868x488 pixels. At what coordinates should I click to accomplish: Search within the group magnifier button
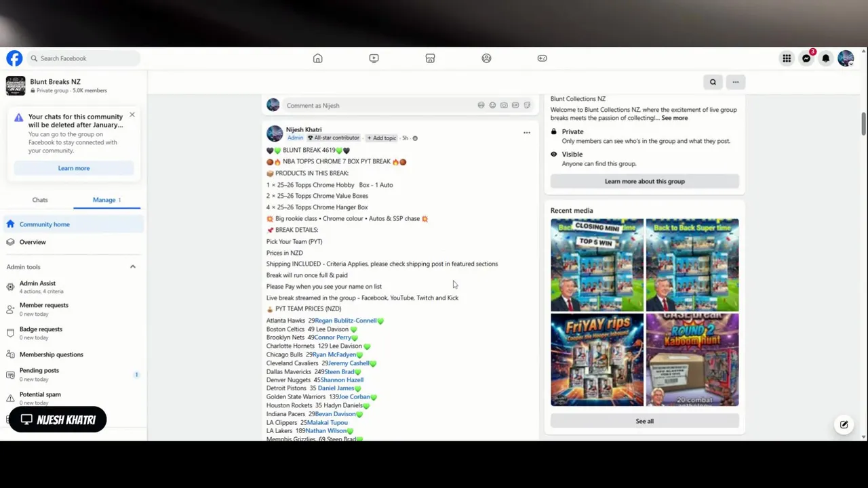[x=713, y=82]
